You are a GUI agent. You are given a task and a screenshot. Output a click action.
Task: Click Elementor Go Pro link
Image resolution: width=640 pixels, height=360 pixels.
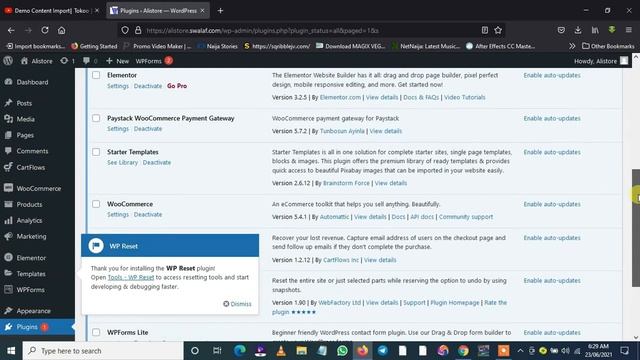click(x=177, y=86)
